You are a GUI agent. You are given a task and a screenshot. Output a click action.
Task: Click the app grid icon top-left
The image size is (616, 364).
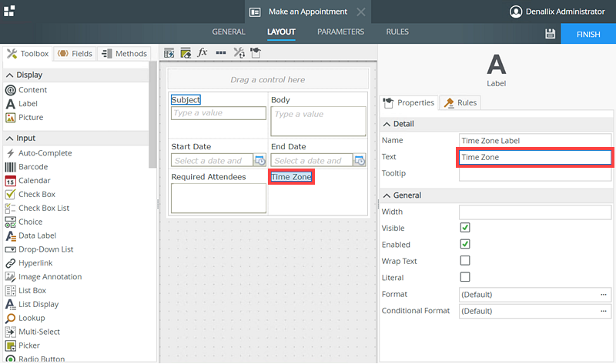click(9, 12)
